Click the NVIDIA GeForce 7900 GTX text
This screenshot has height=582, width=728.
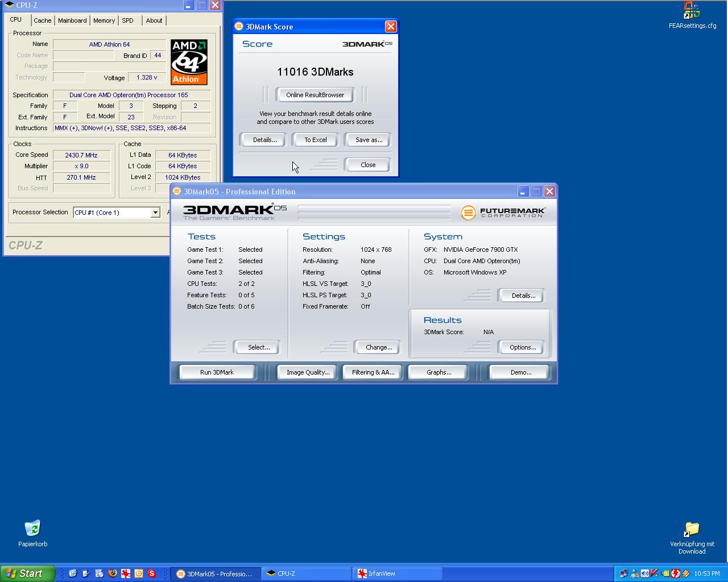tap(481, 250)
